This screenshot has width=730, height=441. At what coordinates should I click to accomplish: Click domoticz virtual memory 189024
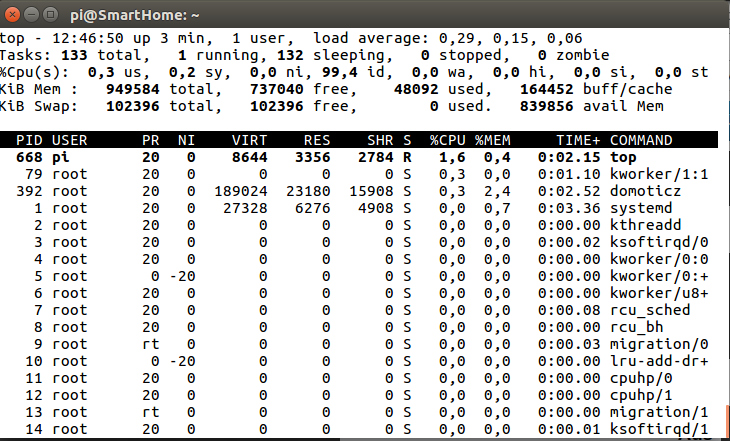click(x=241, y=191)
